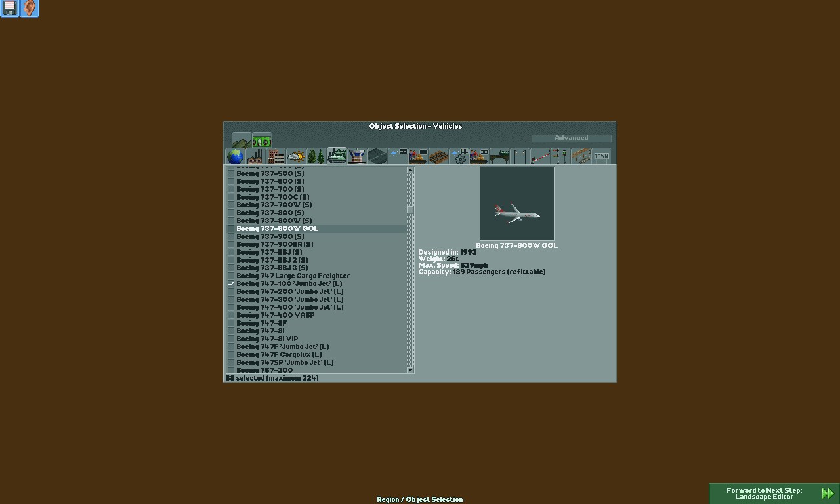Select the Boeing 737-900 (S) row
The image size is (840, 504).
pos(316,236)
